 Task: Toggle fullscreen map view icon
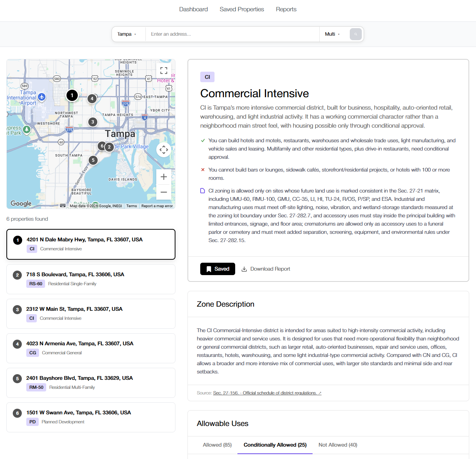click(x=164, y=71)
